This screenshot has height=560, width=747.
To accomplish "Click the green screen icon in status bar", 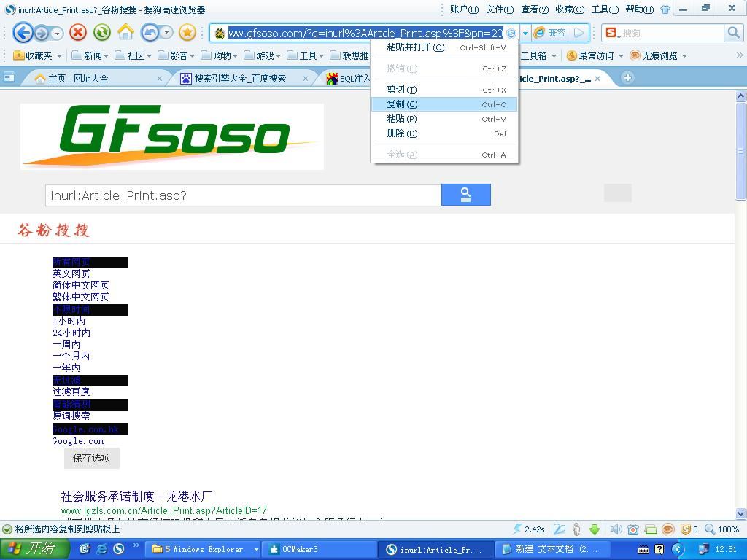I will (x=651, y=529).
